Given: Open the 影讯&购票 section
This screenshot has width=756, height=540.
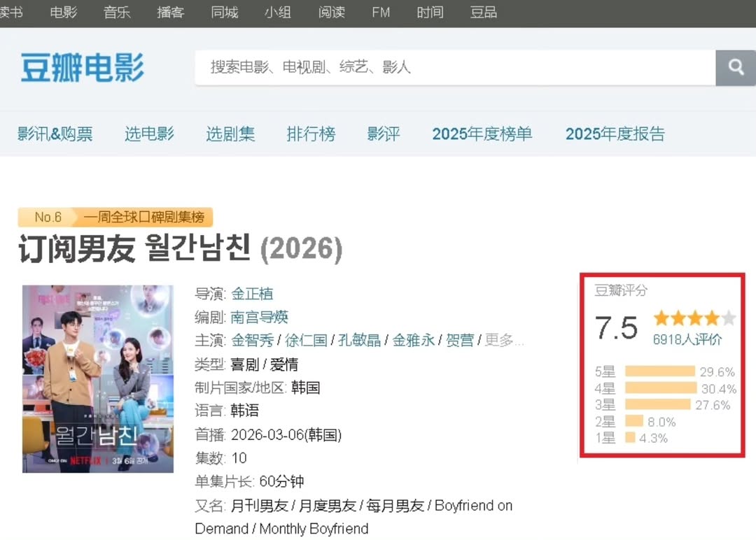Looking at the screenshot, I should pos(55,134).
